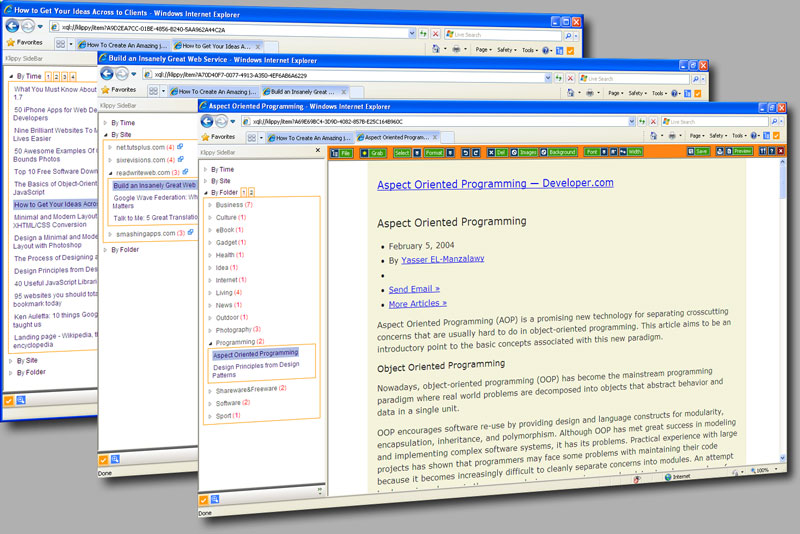The width and height of the screenshot is (800, 534).
Task: Click the Images button in orange toolbar
Action: point(524,152)
